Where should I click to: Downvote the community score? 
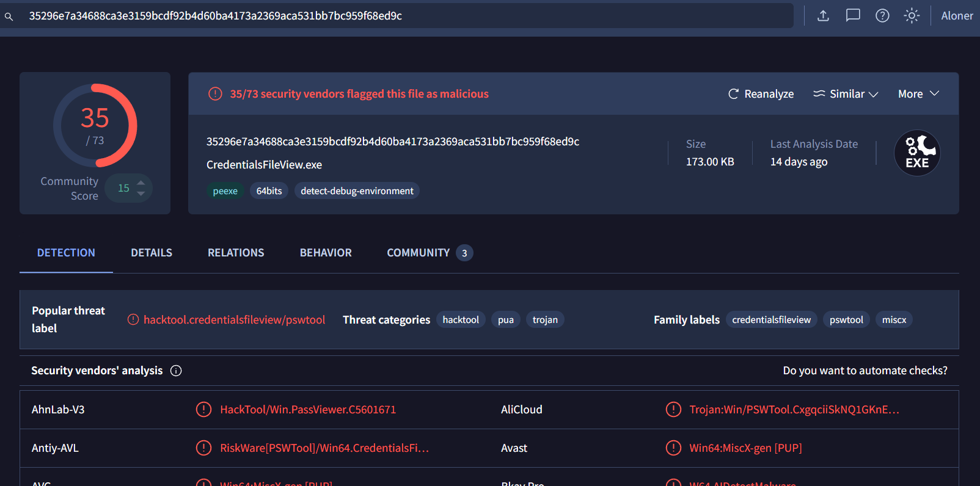(x=141, y=194)
